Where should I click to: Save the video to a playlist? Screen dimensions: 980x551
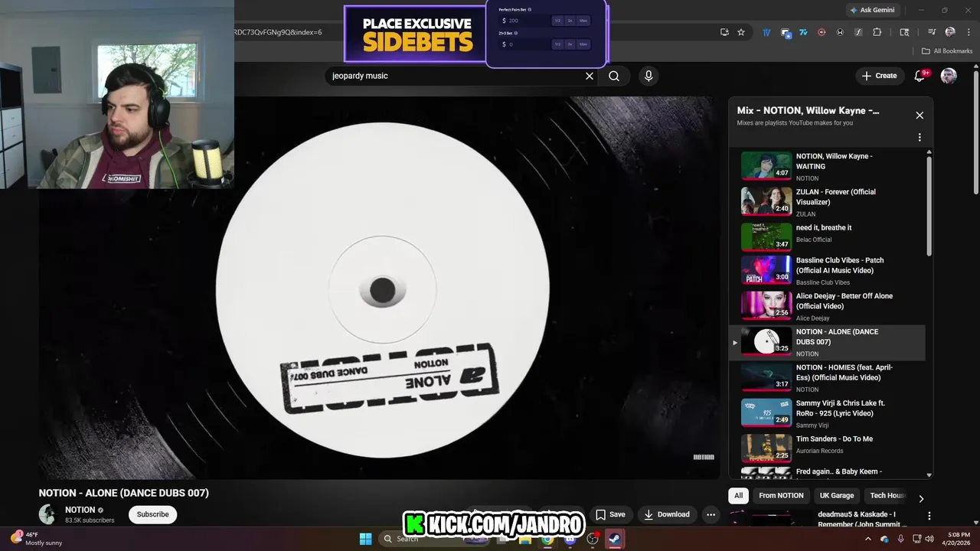tap(610, 514)
